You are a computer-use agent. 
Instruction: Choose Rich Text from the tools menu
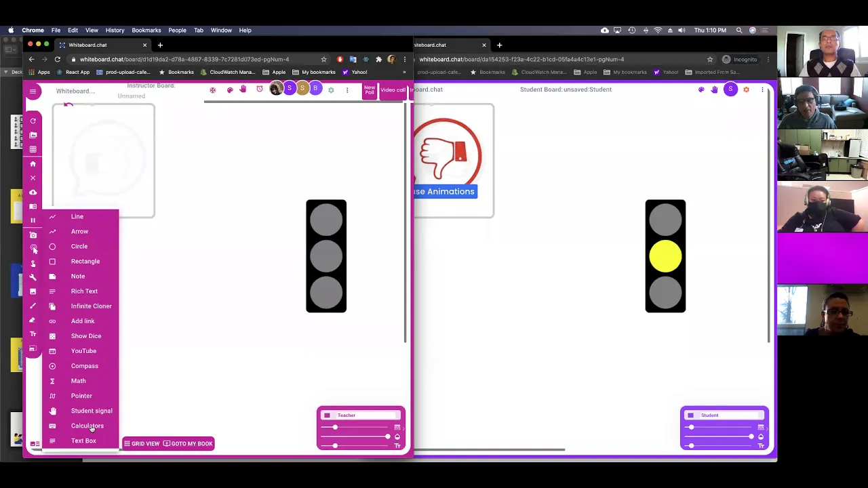[80, 291]
